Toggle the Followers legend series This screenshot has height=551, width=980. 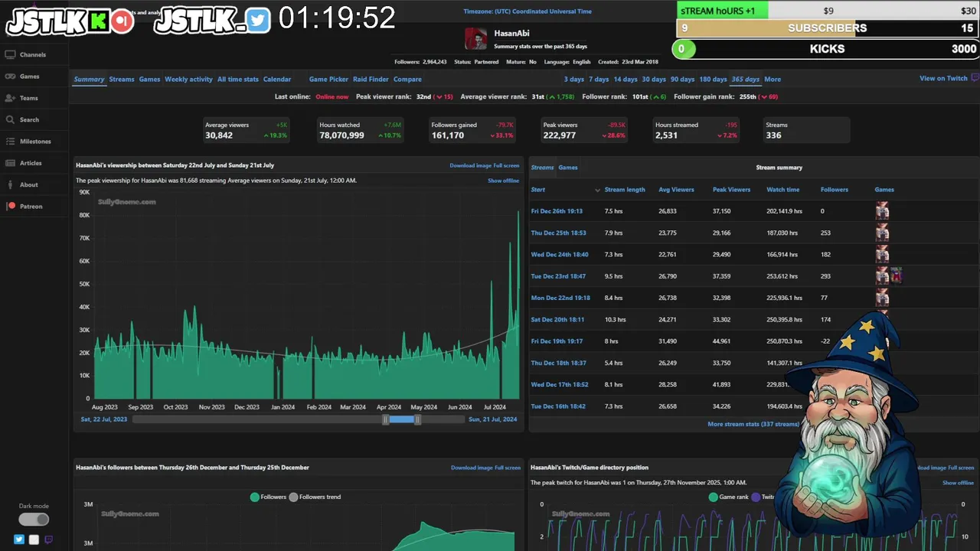click(x=268, y=497)
